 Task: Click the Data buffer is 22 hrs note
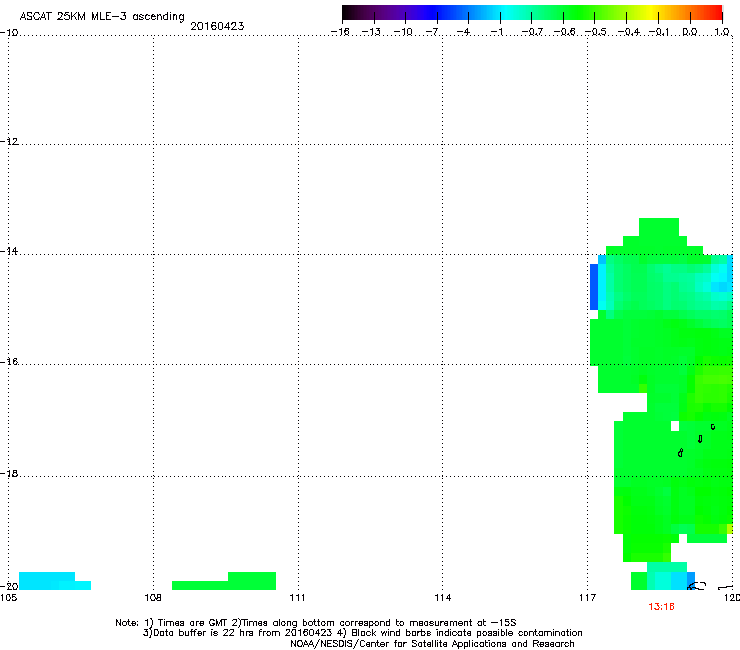point(362,633)
